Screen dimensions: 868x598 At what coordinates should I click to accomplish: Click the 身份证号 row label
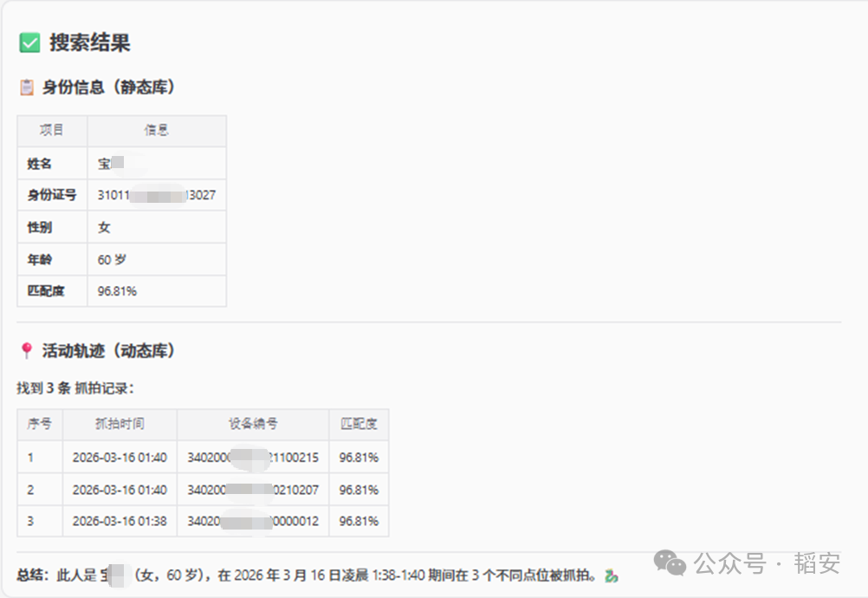point(52,195)
